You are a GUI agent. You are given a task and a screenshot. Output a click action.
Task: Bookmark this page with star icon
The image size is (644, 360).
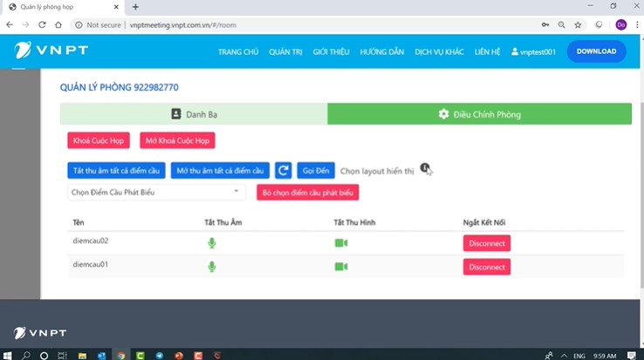pyautogui.click(x=578, y=25)
